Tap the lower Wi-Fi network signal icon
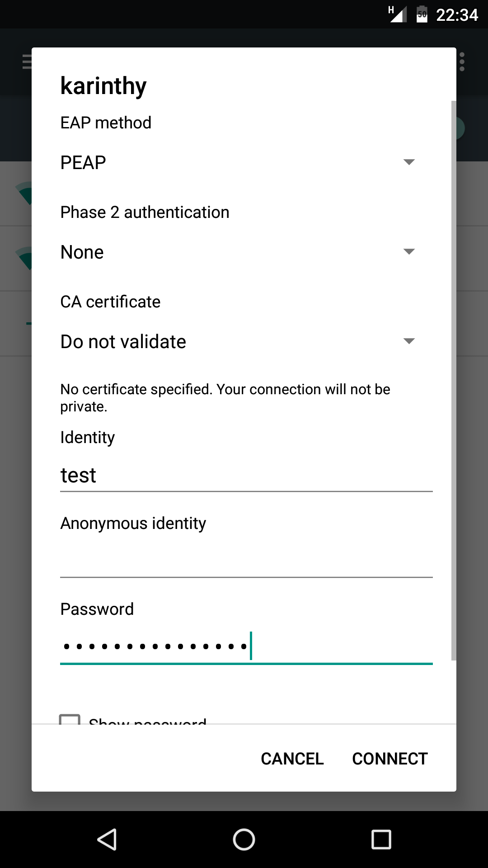488x868 pixels. point(24,258)
